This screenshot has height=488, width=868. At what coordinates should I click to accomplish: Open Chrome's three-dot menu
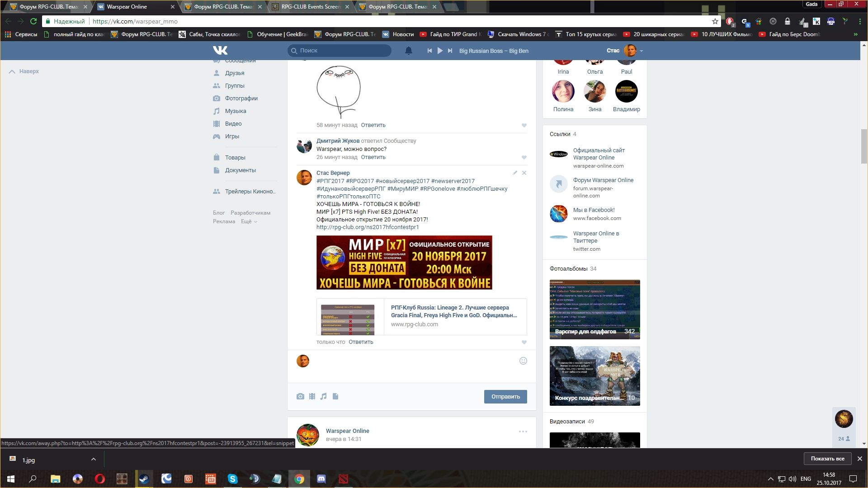tap(860, 21)
